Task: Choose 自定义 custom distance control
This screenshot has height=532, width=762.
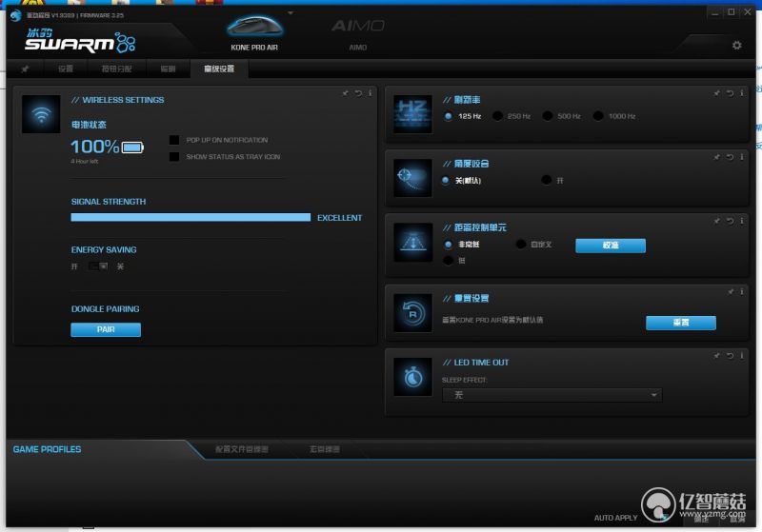Action: click(520, 245)
